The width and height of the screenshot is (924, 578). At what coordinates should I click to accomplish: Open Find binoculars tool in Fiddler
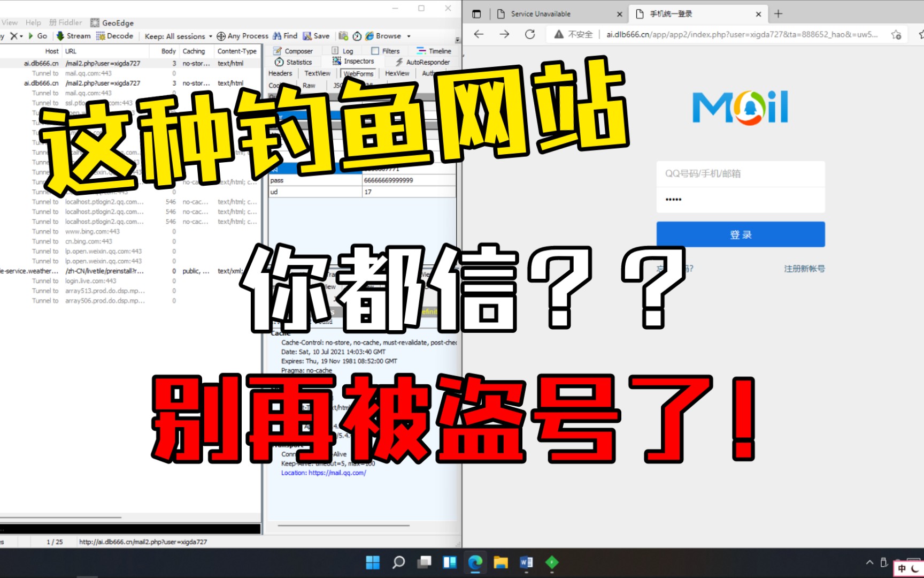coord(276,36)
